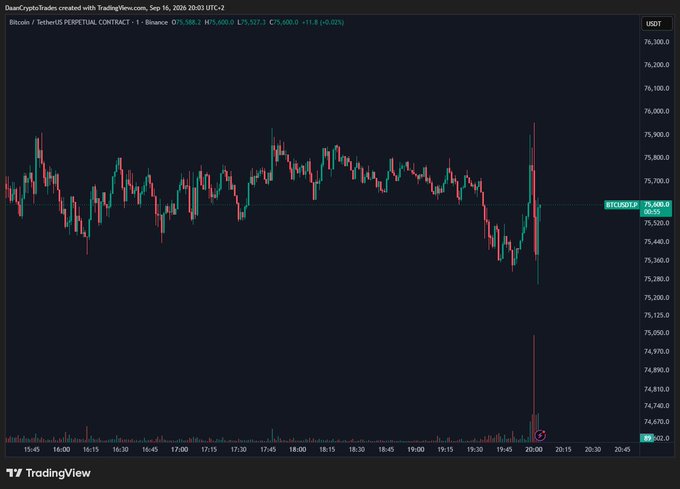The width and height of the screenshot is (680, 489).
Task: Click the 76,300.0 price axis label
Action: coord(656,42)
